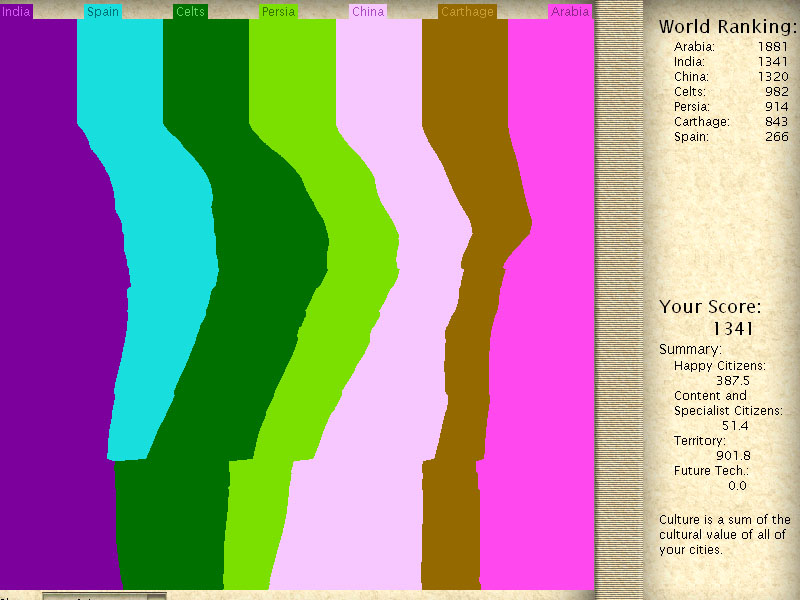The image size is (800, 600).
Task: Click the China label above the graph
Action: 366,12
